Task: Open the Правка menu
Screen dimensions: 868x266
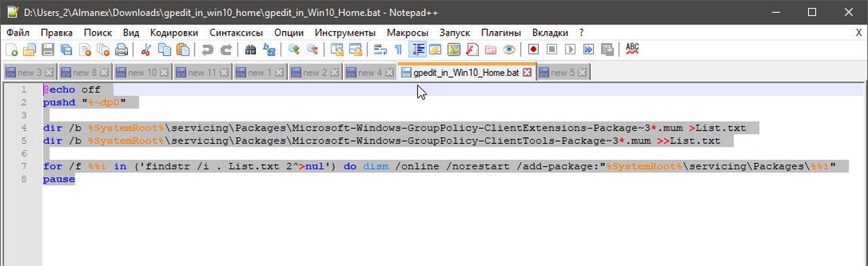Action: (x=57, y=33)
